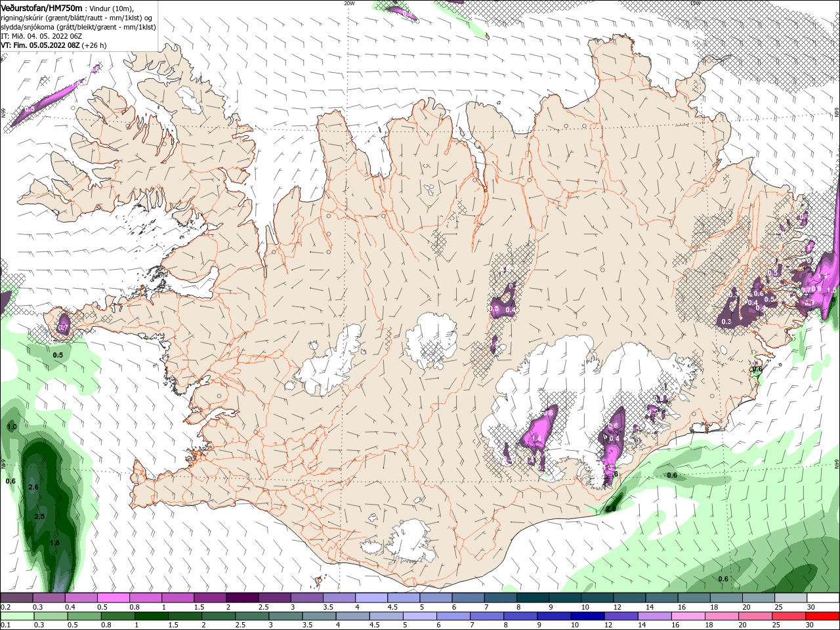Click the bright pink 0.5 snow legend swatch
This screenshot has height=630, width=840.
(x=114, y=598)
